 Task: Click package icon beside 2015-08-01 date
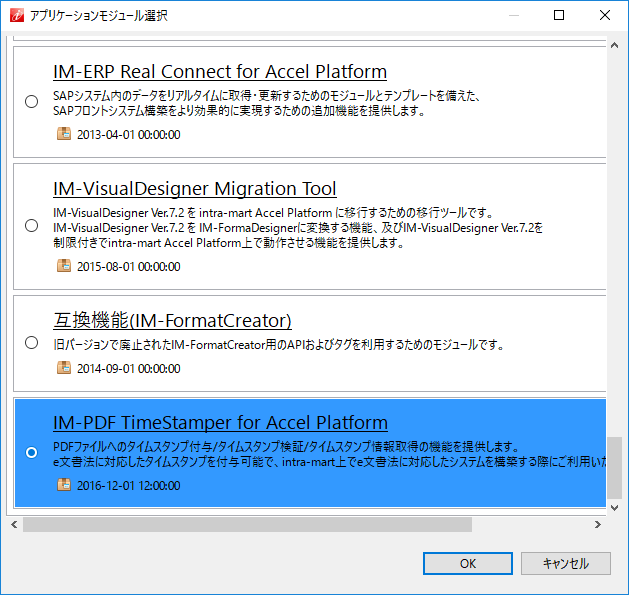coord(64,266)
